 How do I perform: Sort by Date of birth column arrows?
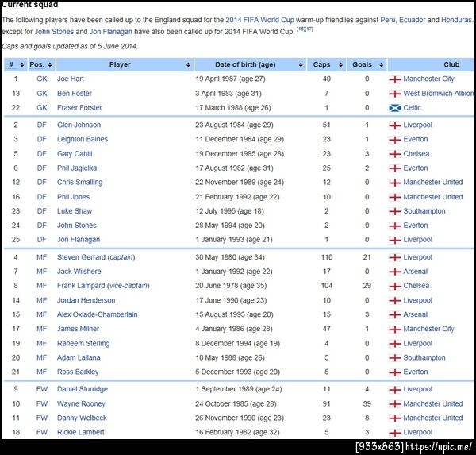coord(301,65)
